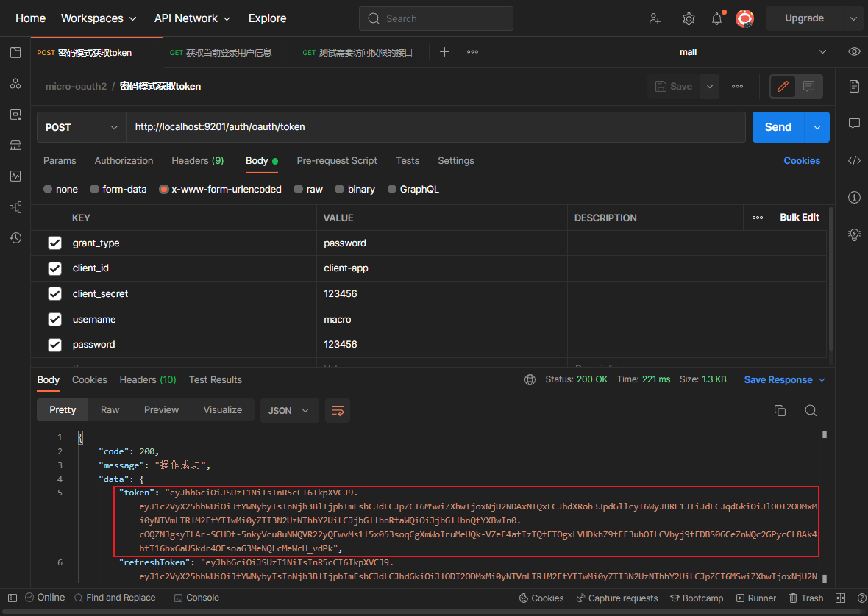This screenshot has height=616, width=868.
Task: Click the Bulk Edit link
Action: point(800,218)
